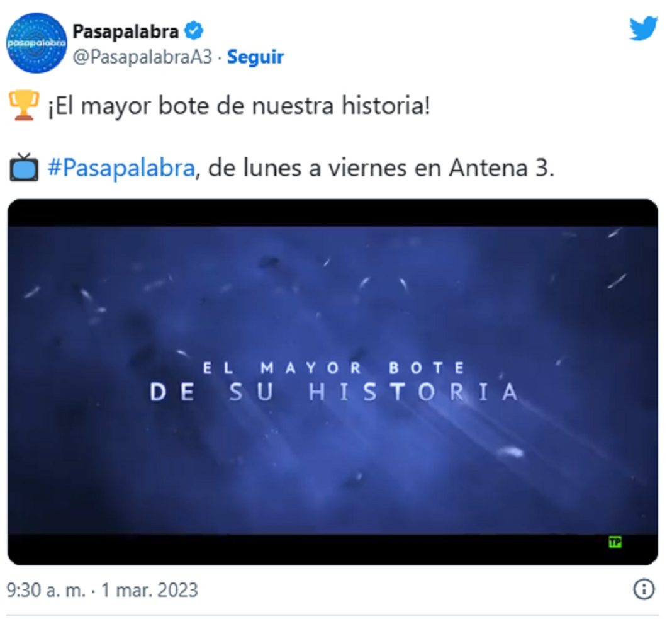Click the DE SU HISTORIA video text
Image resolution: width=672 pixels, height=619 pixels.
click(x=334, y=392)
